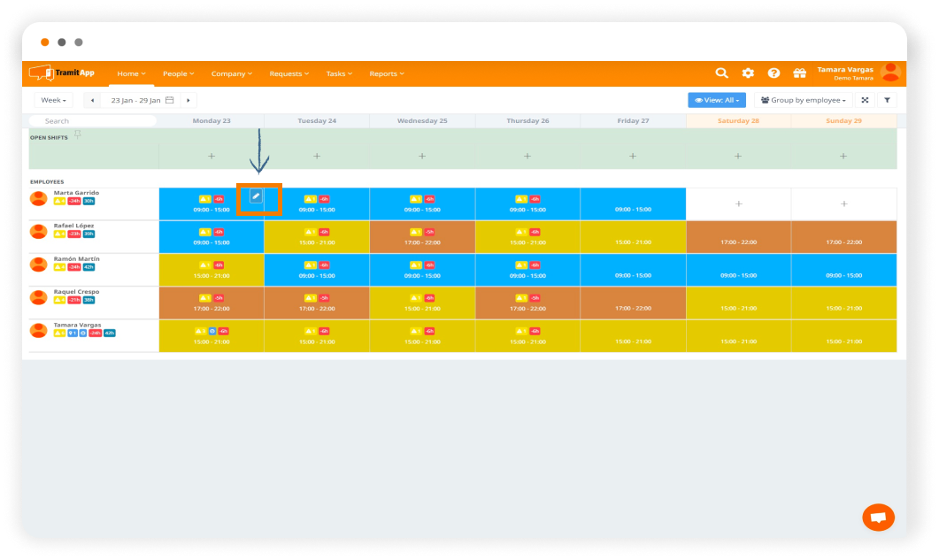This screenshot has height=560, width=939.
Task: Click the employee Search field
Action: click(93, 121)
